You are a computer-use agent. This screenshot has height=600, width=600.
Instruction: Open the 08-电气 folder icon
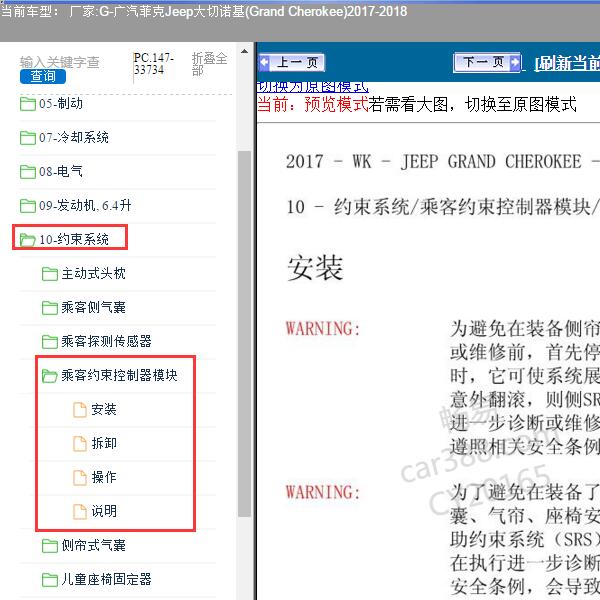click(x=28, y=171)
